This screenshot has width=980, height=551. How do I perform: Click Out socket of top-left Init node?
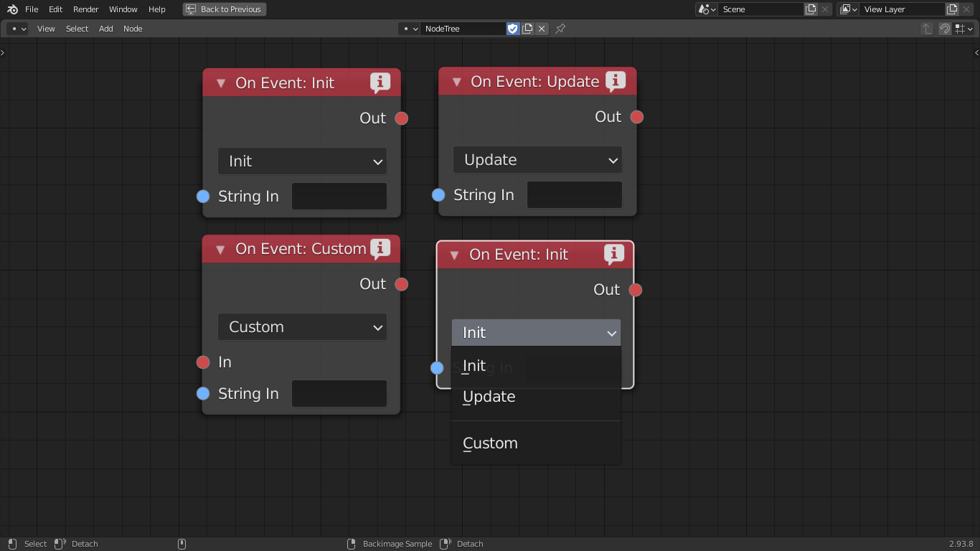pos(402,118)
